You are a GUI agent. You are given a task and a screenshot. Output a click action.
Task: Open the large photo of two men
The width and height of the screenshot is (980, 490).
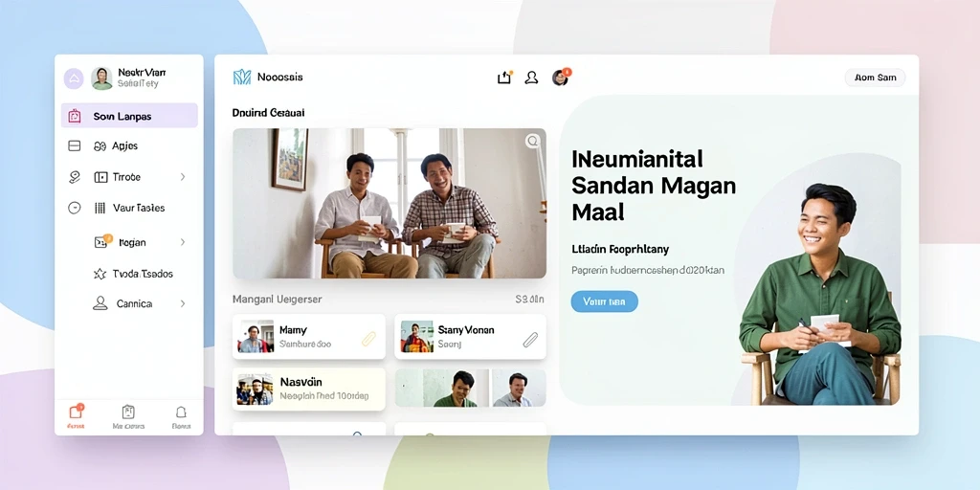[x=390, y=204]
